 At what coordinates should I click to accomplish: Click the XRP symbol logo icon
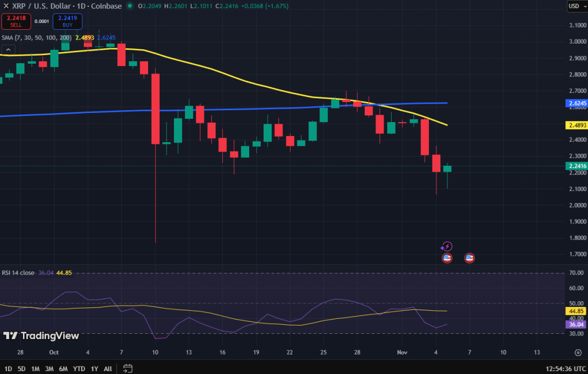tap(5, 6)
